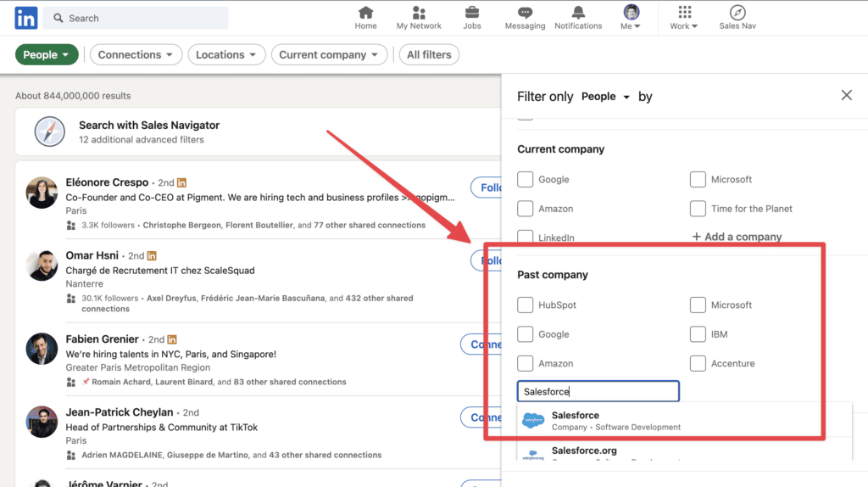Image resolution: width=868 pixels, height=487 pixels.
Task: Expand the Connections filter dropdown
Action: tap(136, 55)
